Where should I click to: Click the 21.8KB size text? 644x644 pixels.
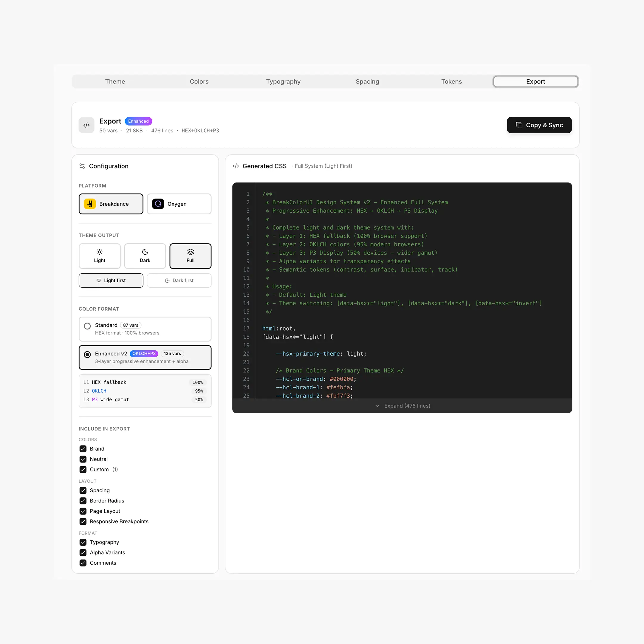[134, 131]
